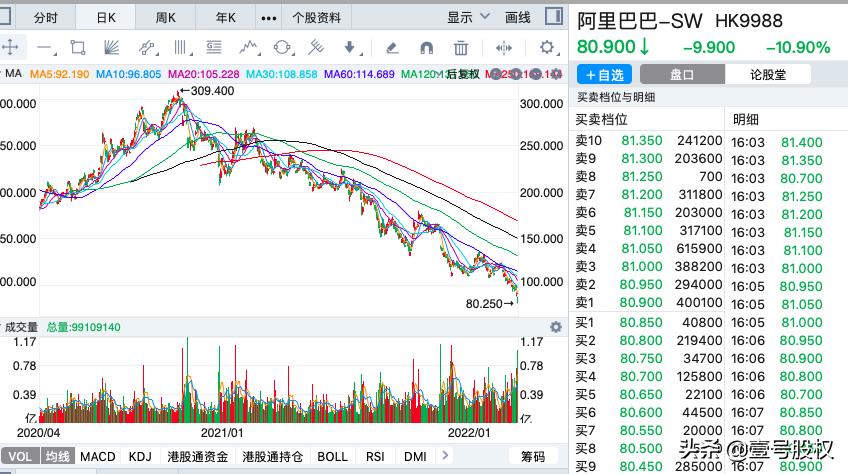
Task: Toggle the 港股通持仓 indicator
Action: (272, 457)
